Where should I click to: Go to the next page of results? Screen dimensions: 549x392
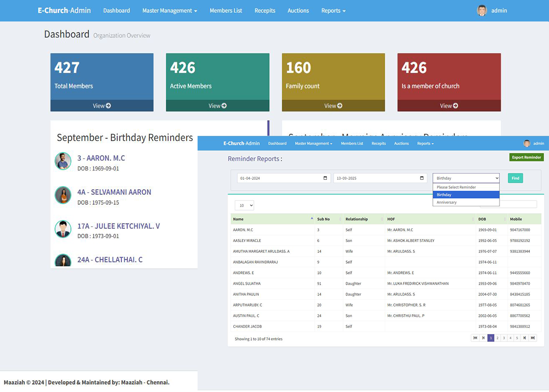point(524,338)
